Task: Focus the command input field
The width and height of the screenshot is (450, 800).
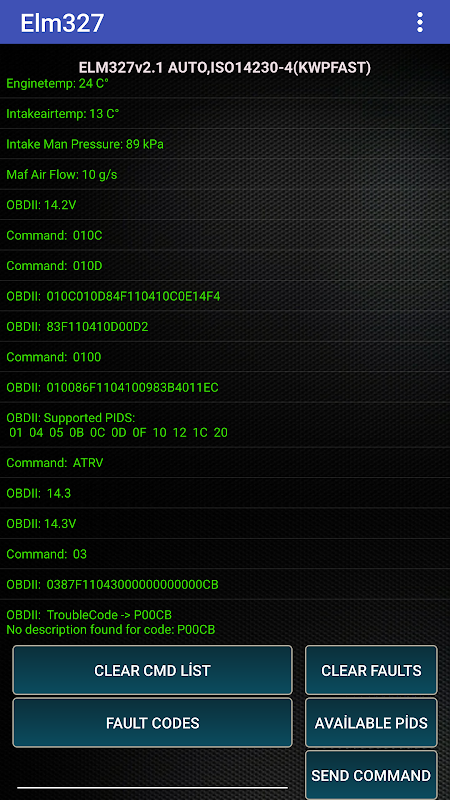Action: [153, 776]
